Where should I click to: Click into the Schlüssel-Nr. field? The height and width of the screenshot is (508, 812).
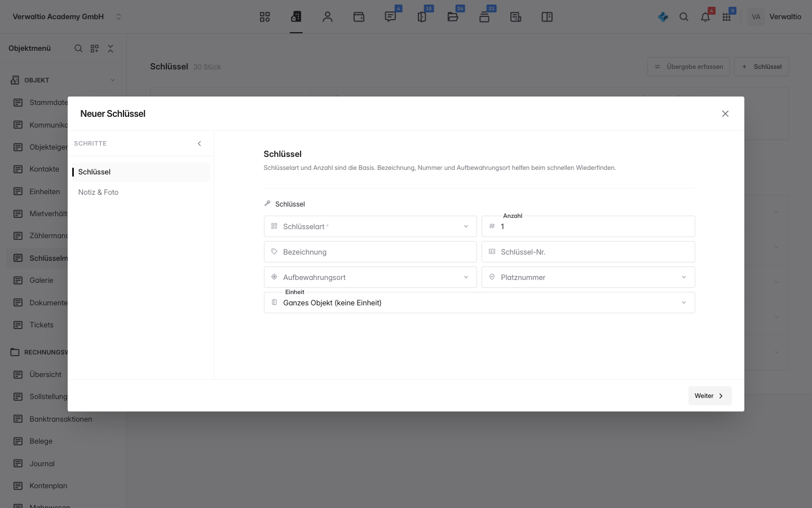[x=588, y=252]
